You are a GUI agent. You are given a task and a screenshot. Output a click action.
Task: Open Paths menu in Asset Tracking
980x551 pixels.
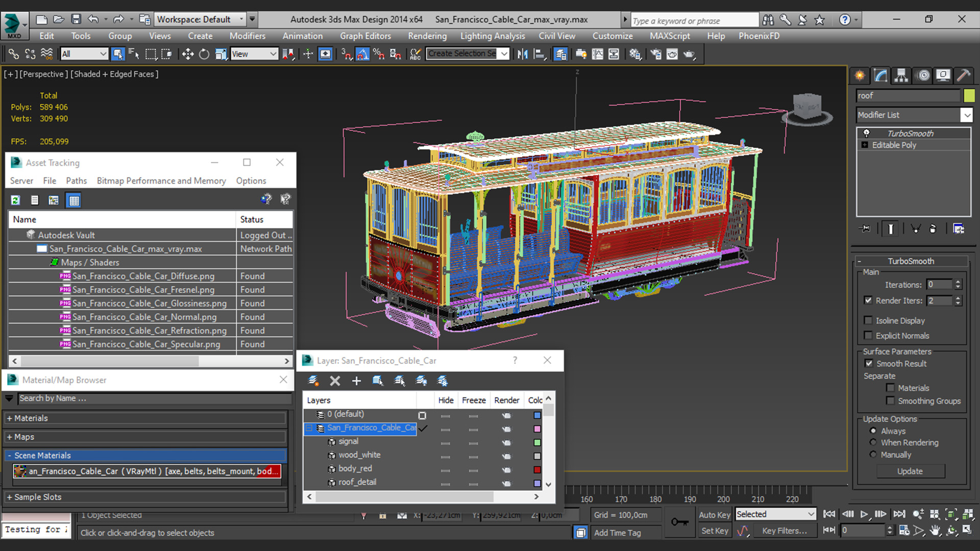click(76, 181)
